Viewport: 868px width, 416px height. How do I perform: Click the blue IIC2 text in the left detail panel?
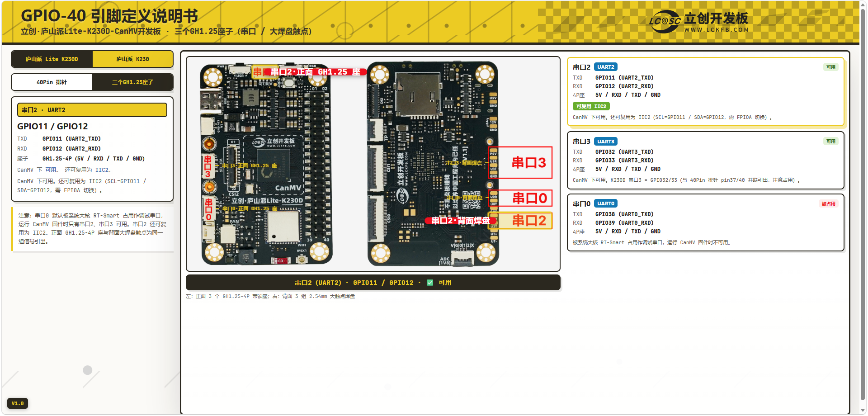[102, 170]
